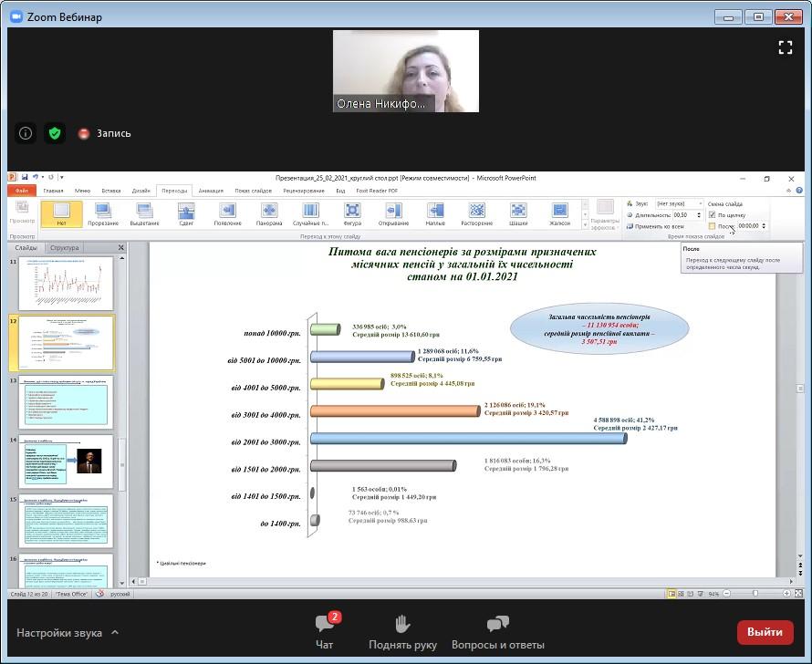Switch to the Анимация ribbon tab
Image resolution: width=812 pixels, height=664 pixels.
(x=211, y=191)
